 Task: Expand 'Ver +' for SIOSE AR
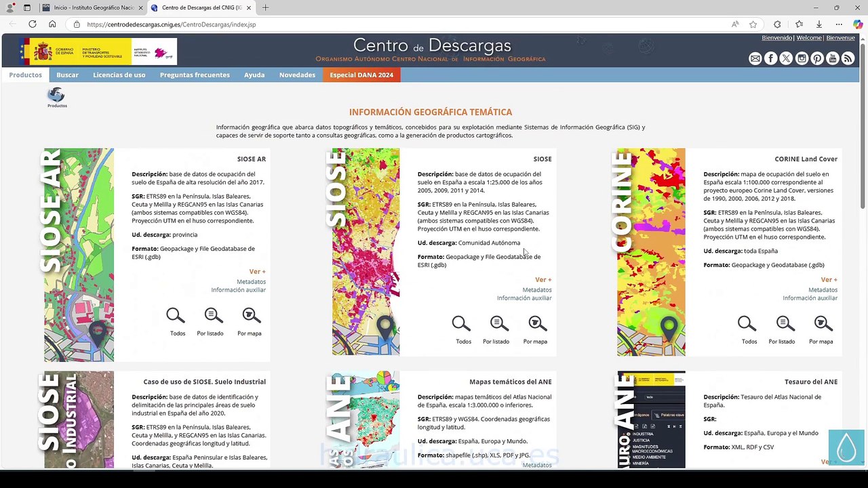[x=258, y=271]
